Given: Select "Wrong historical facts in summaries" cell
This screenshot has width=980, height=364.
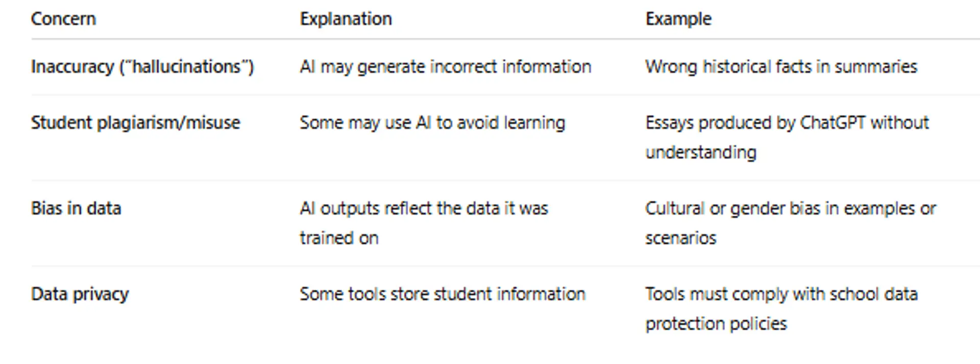Looking at the screenshot, I should 781,67.
